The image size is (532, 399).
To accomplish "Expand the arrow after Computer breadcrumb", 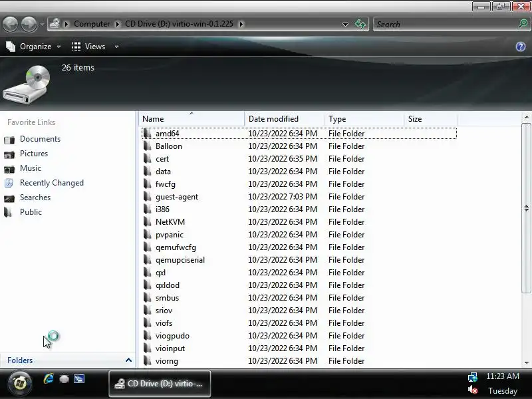I will tap(117, 24).
